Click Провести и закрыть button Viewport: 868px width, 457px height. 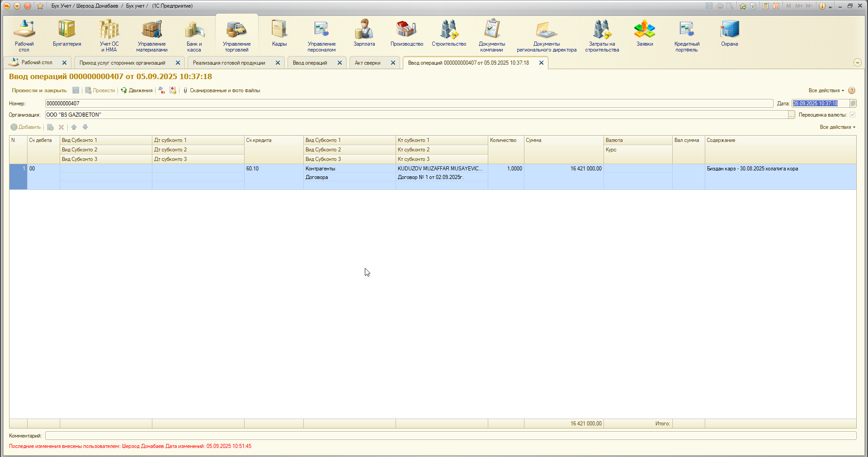[x=39, y=90]
